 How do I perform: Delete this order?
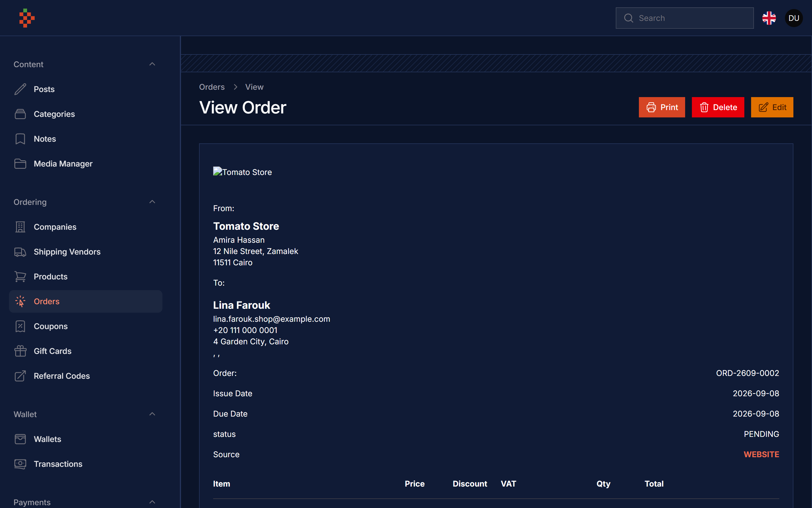tap(718, 108)
